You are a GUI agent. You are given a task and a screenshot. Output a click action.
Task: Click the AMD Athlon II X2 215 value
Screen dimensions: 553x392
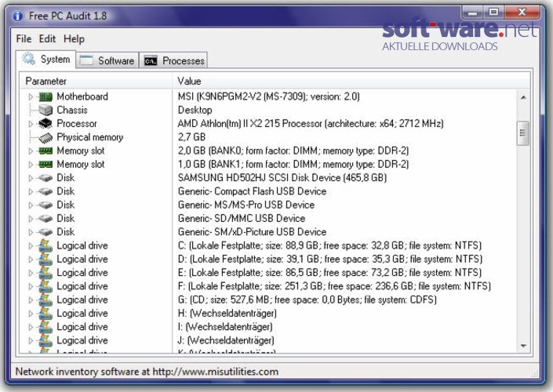click(x=311, y=124)
